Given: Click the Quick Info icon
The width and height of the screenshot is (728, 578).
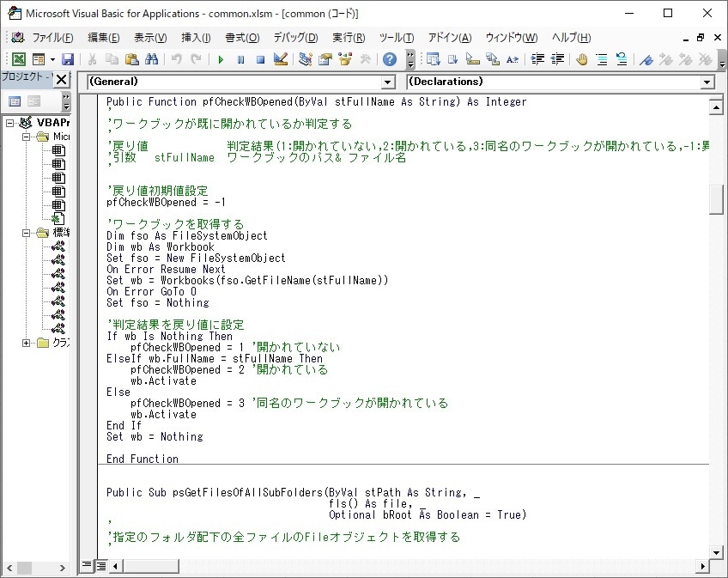Looking at the screenshot, I should [473, 59].
